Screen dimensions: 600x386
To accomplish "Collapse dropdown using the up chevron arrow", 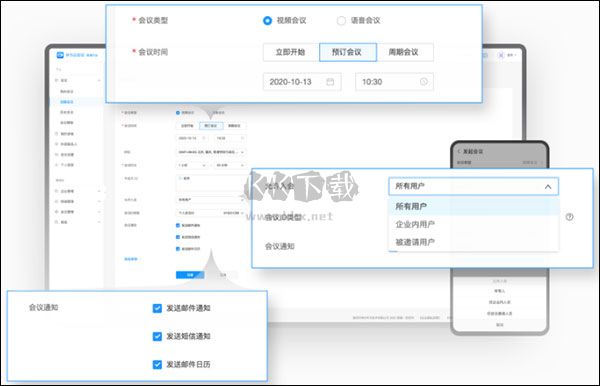I will 548,187.
